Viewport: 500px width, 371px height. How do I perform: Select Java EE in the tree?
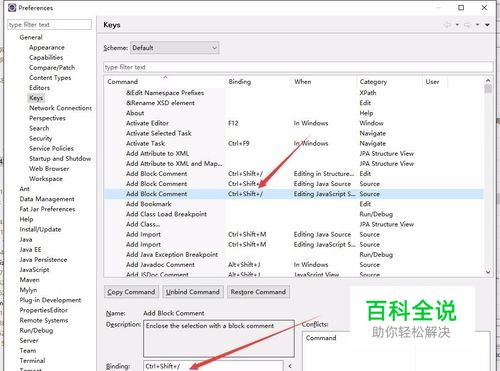[30, 249]
